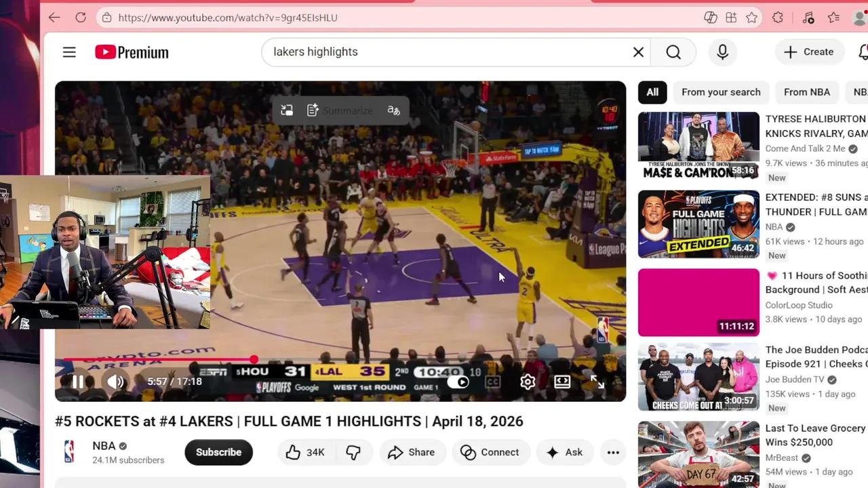
Task: Open YouTube hamburger guide menu
Action: click(69, 52)
